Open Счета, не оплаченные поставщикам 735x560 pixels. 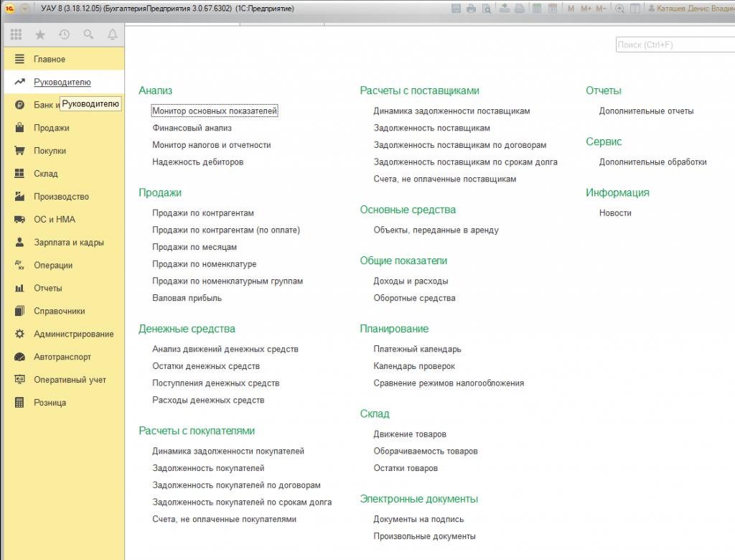(445, 179)
